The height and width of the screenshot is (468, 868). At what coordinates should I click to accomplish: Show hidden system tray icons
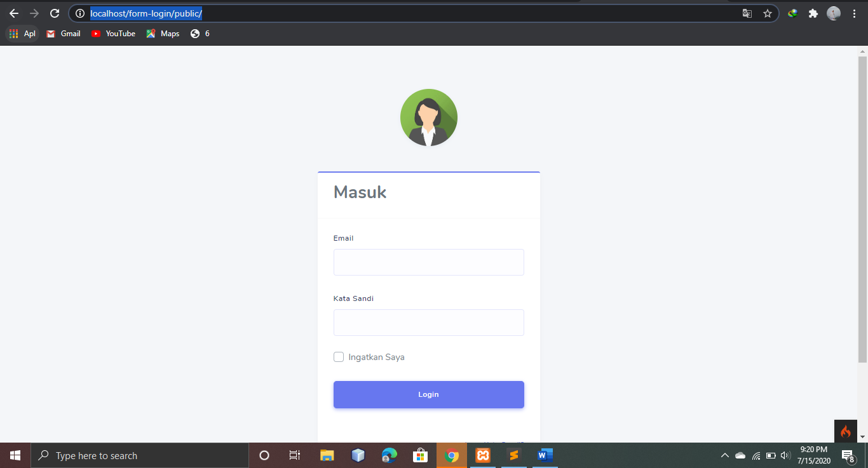(724, 455)
